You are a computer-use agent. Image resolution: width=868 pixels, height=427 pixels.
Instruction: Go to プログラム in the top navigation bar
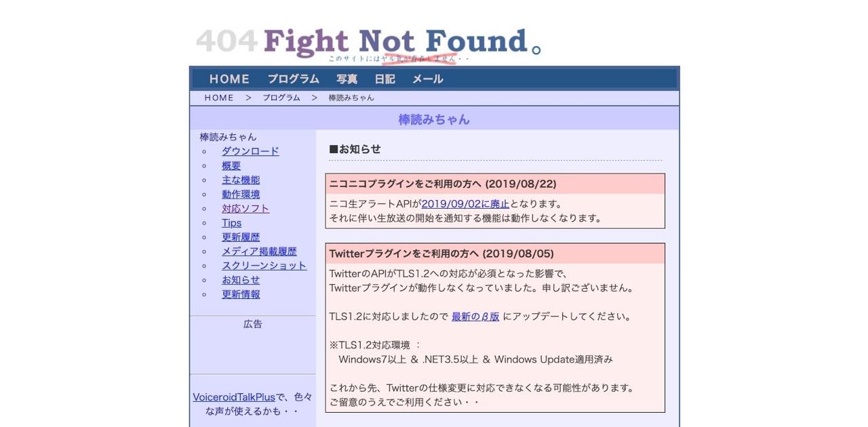(x=293, y=79)
